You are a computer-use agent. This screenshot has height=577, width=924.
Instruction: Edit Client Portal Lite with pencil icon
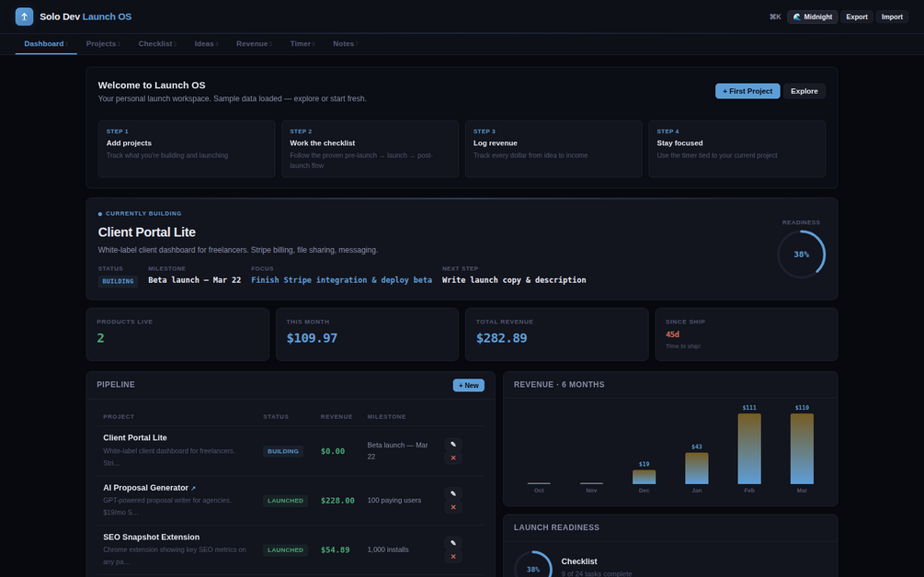pos(453,445)
